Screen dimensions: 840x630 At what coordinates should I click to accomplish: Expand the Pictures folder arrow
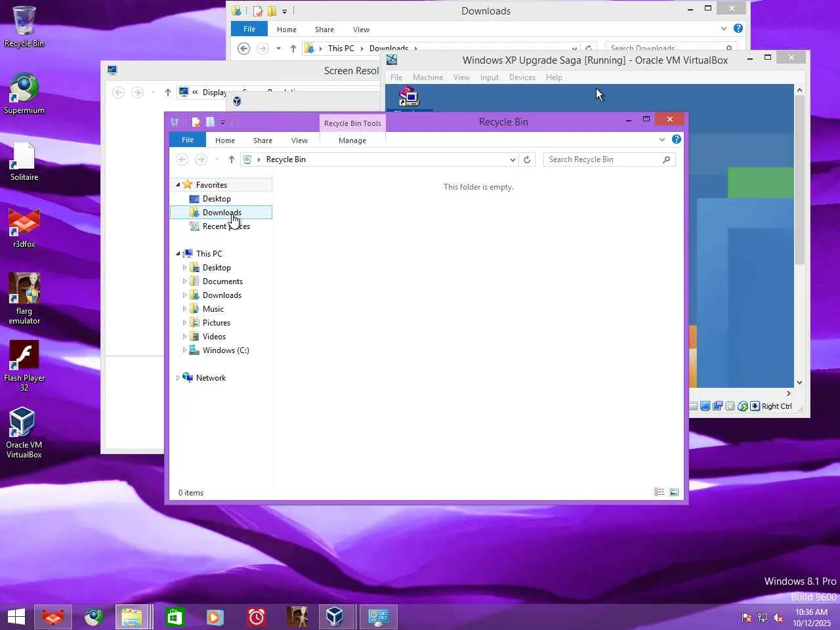point(184,323)
